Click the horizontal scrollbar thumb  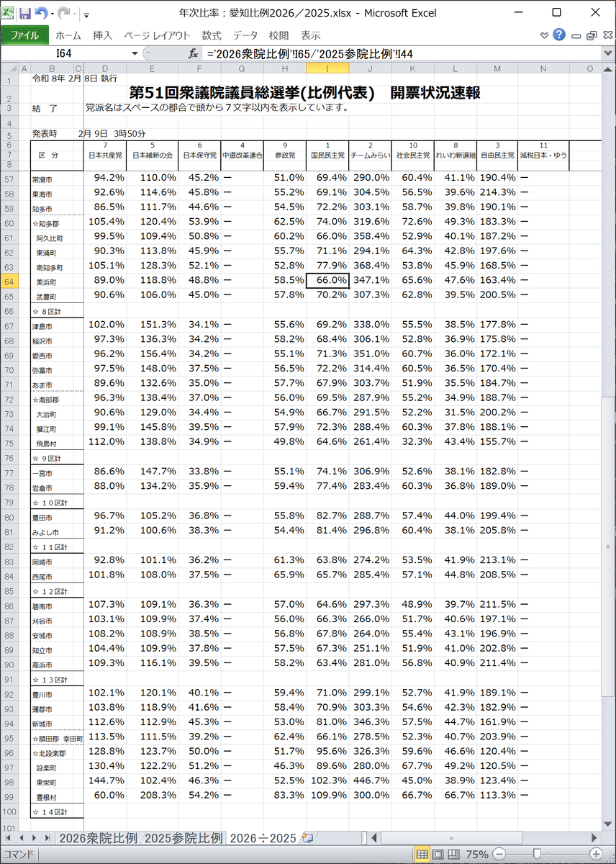point(452,838)
